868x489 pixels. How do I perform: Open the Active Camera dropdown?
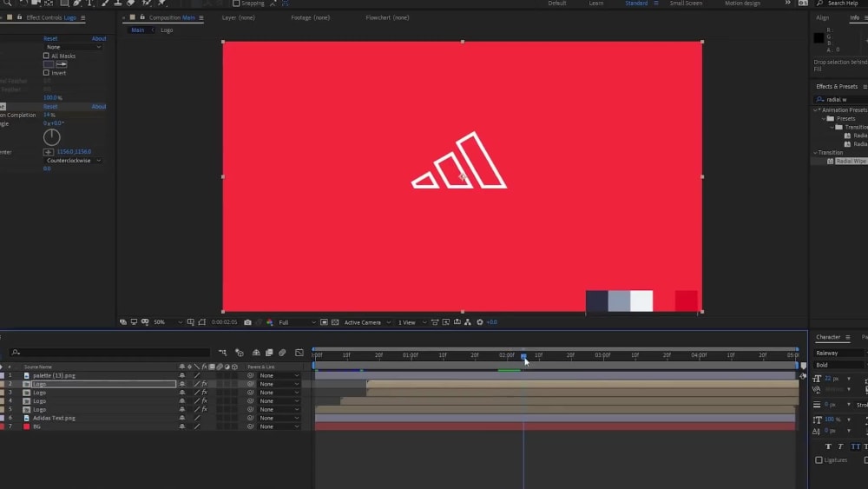[367, 322]
